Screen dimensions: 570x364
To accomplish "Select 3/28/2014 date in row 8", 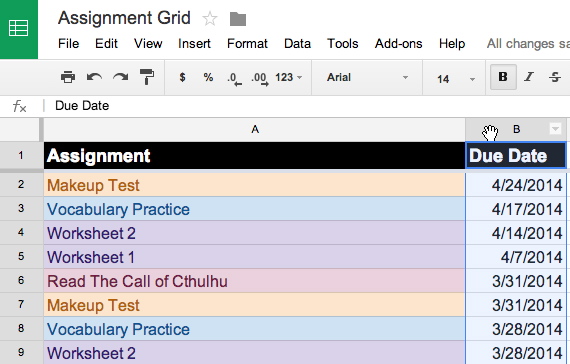I will [x=516, y=329].
